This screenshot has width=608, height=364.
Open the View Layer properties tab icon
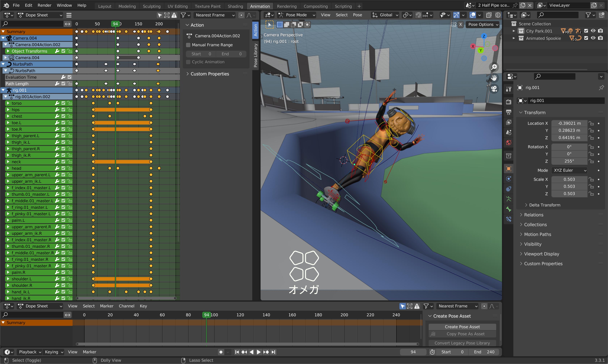tap(508, 122)
